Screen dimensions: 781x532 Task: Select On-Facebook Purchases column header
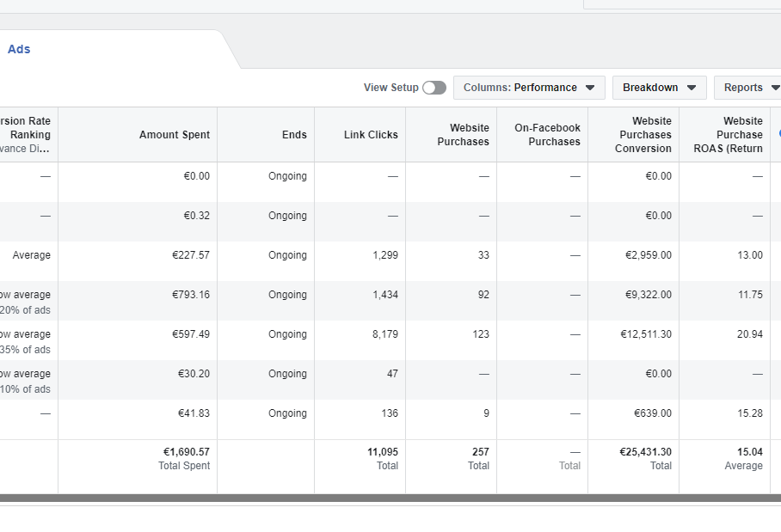click(547, 135)
